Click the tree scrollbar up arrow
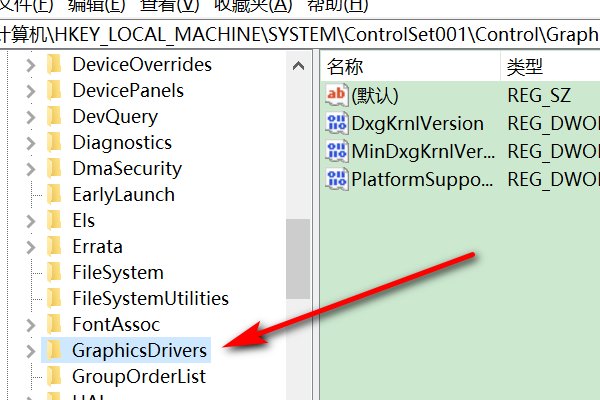Viewport: 600px width, 400px height. tap(298, 66)
